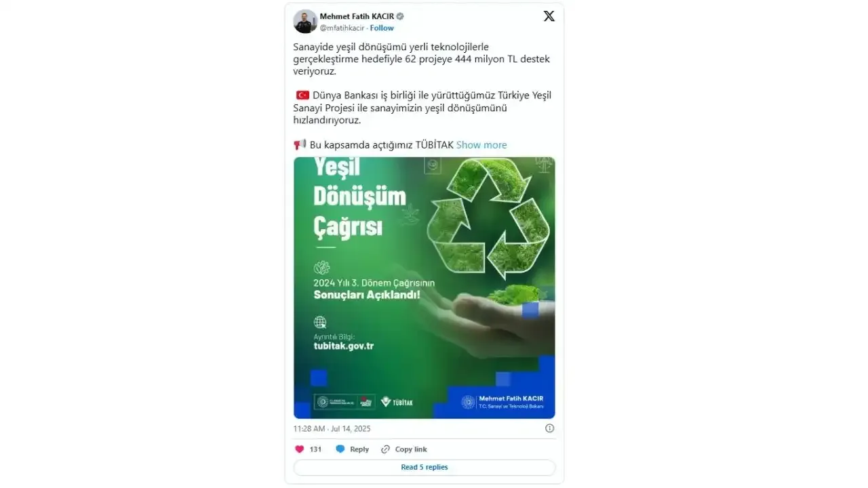
Task: Open the 11:28 AM Jul 14, 2025 timestamp
Action: tap(332, 428)
